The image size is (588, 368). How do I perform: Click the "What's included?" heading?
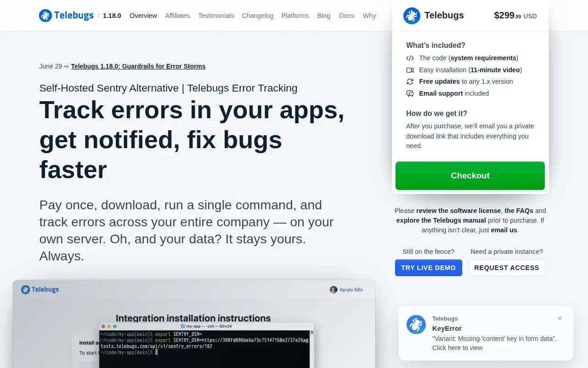click(x=435, y=45)
